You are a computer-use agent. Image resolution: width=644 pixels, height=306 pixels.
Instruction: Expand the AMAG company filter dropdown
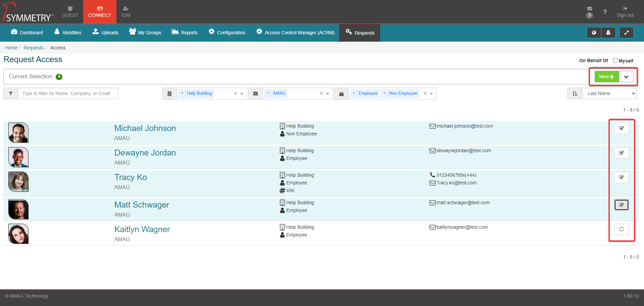328,94
